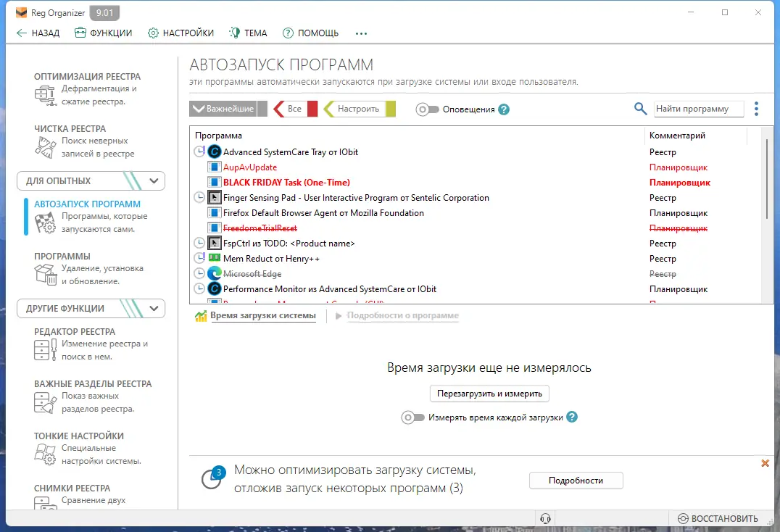
Task: Click the Mem Reduct program icon
Action: tap(215, 258)
